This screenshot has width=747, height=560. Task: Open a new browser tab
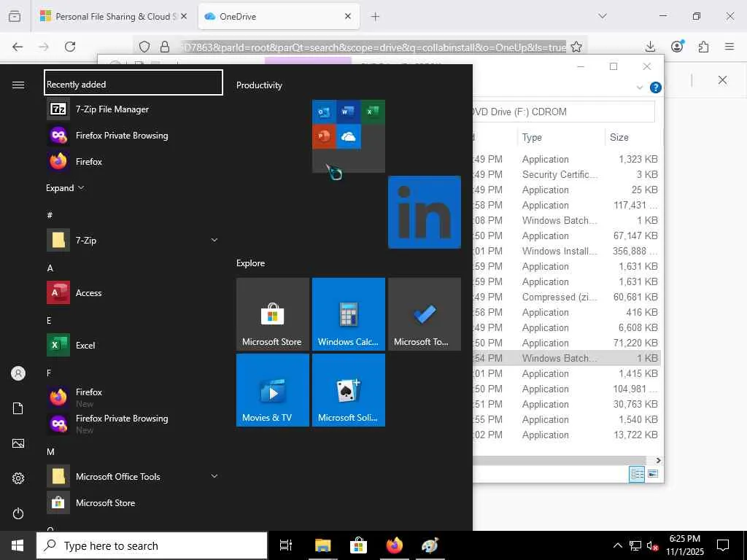376,17
